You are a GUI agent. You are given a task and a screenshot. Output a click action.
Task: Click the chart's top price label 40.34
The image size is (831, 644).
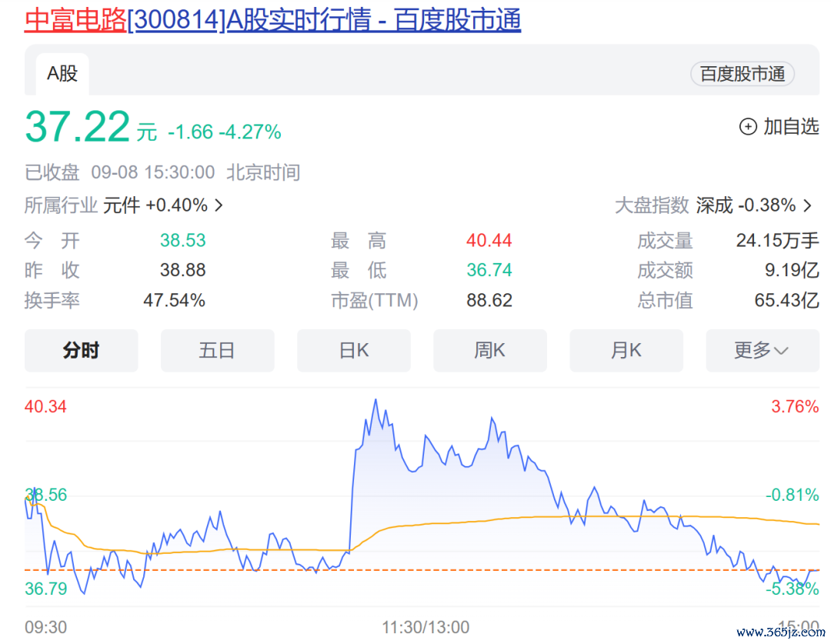45,406
